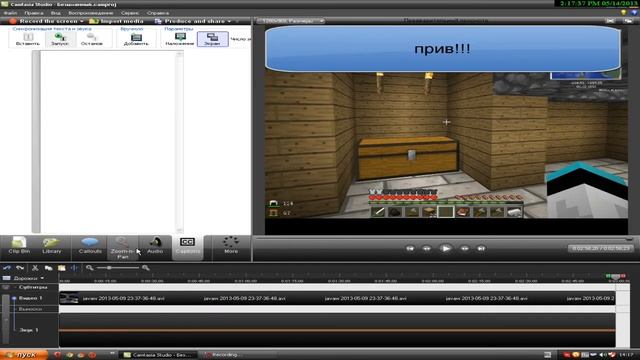Click the timeline zoom out magnifier

tap(90, 268)
